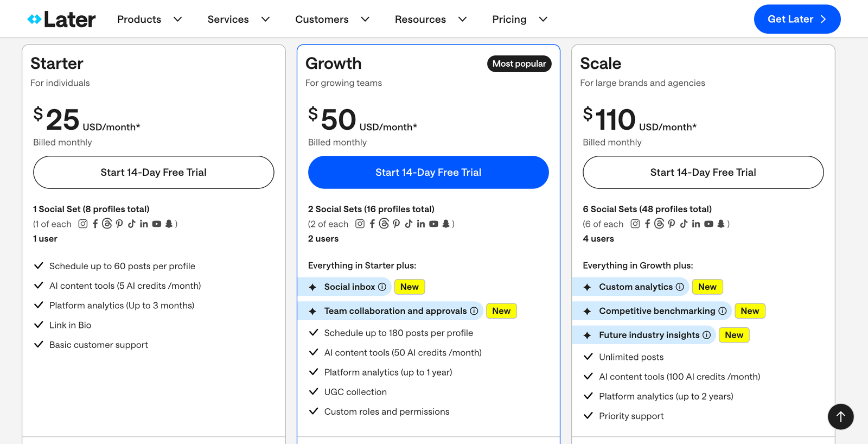
Task: Select the TikTok icon in the Scale plan
Action: click(684, 224)
